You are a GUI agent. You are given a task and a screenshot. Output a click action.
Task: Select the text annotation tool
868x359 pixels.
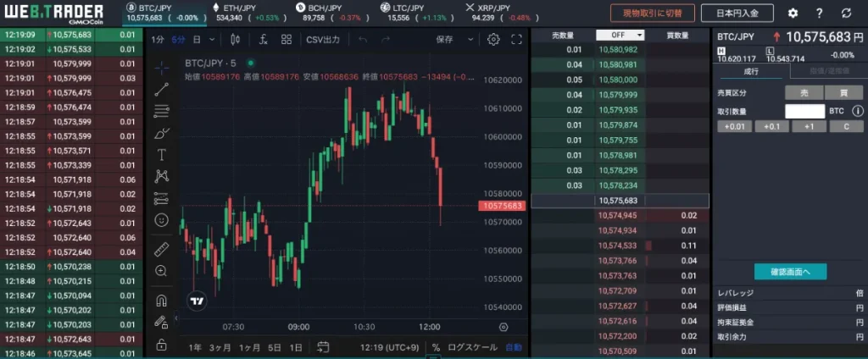162,154
